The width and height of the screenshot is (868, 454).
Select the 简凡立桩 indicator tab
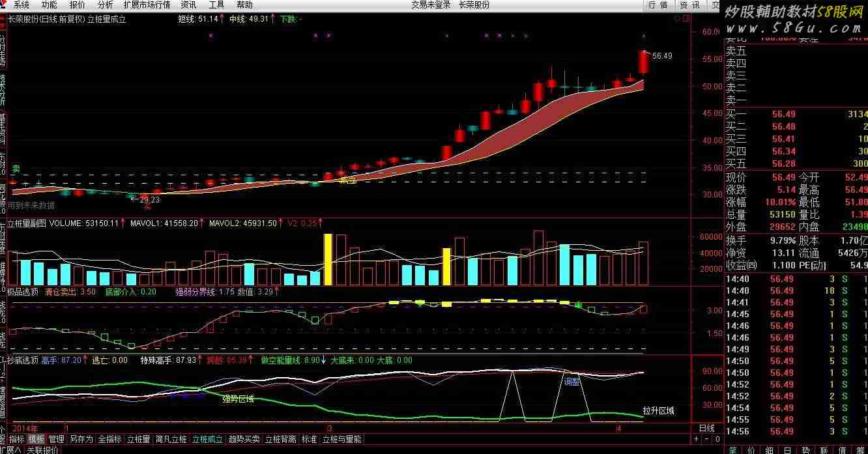(171, 439)
